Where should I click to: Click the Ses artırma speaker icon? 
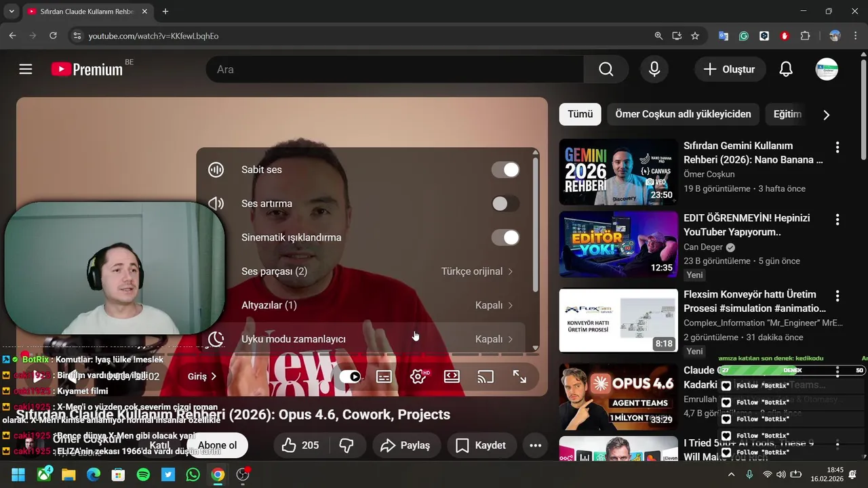(216, 203)
